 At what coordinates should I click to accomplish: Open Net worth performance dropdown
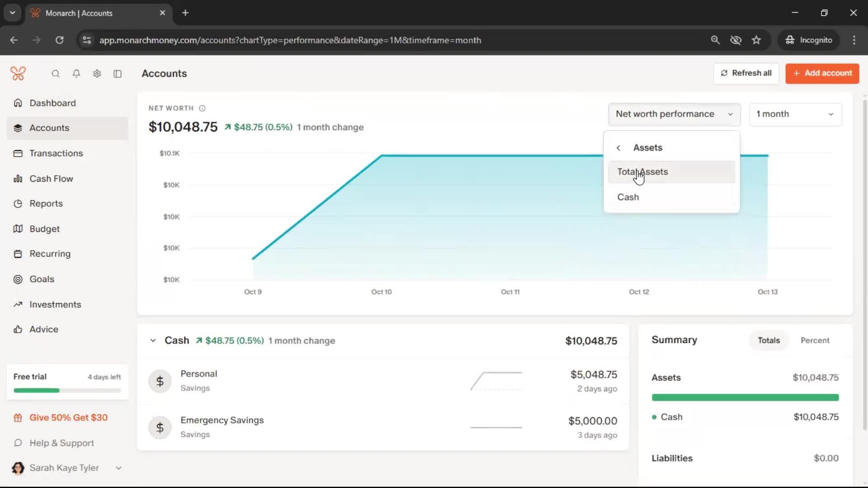(x=674, y=114)
